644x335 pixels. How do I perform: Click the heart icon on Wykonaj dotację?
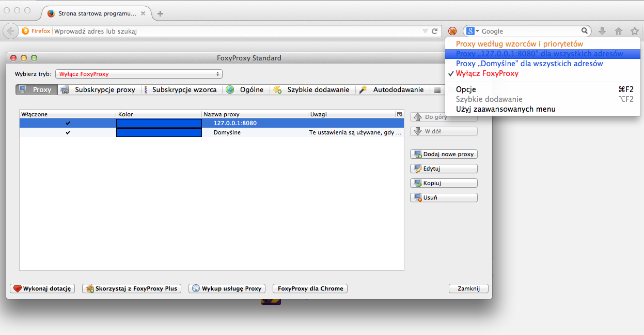(x=17, y=288)
